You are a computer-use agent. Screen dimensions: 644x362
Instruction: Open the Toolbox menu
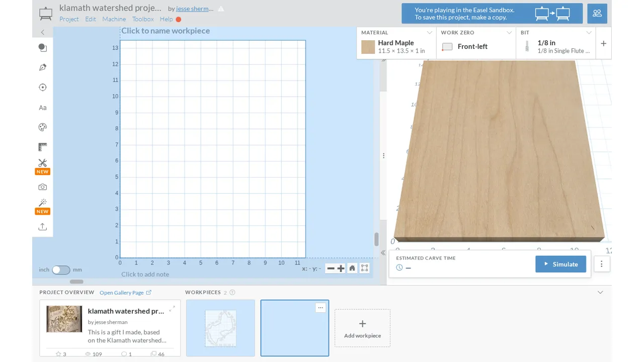pyautogui.click(x=143, y=19)
